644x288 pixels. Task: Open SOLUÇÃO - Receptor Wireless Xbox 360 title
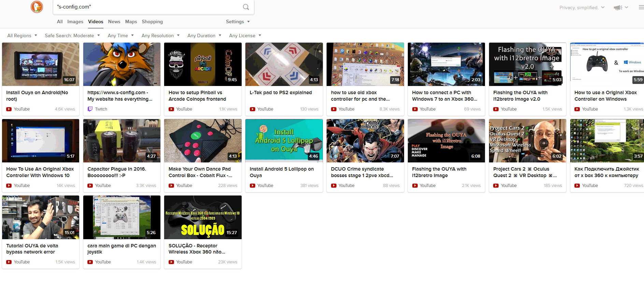(197, 249)
